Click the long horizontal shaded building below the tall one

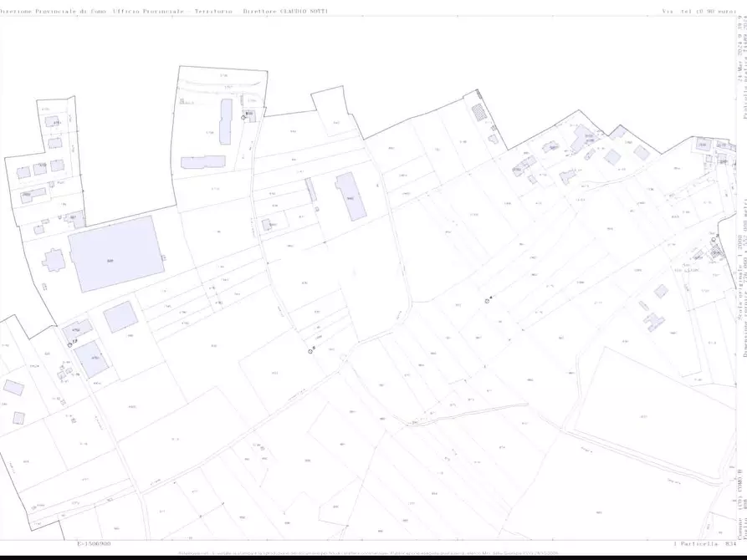tap(203, 161)
